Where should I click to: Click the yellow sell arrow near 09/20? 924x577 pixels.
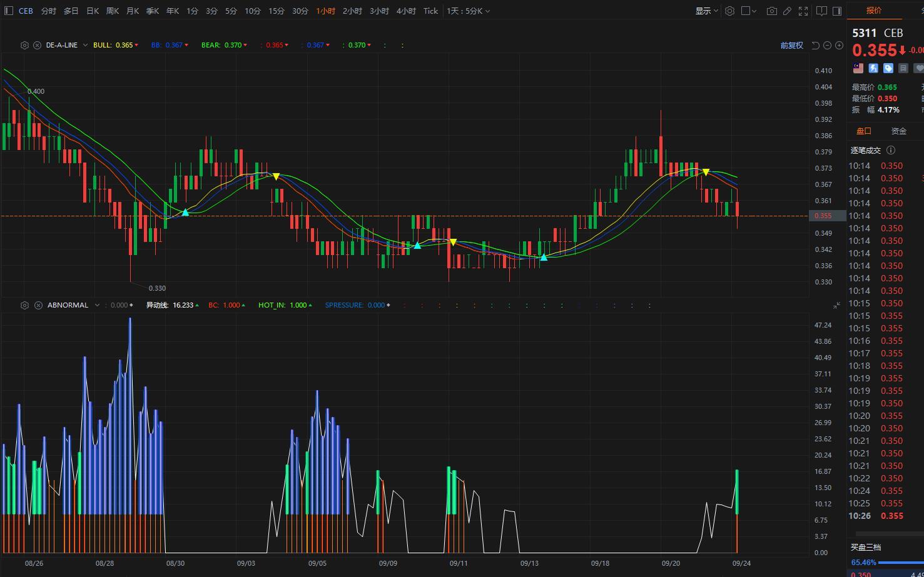pos(706,172)
